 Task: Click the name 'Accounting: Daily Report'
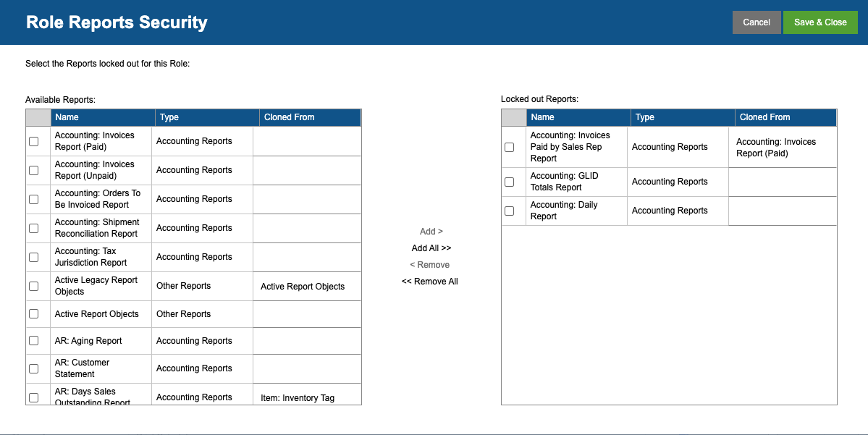[563, 211]
